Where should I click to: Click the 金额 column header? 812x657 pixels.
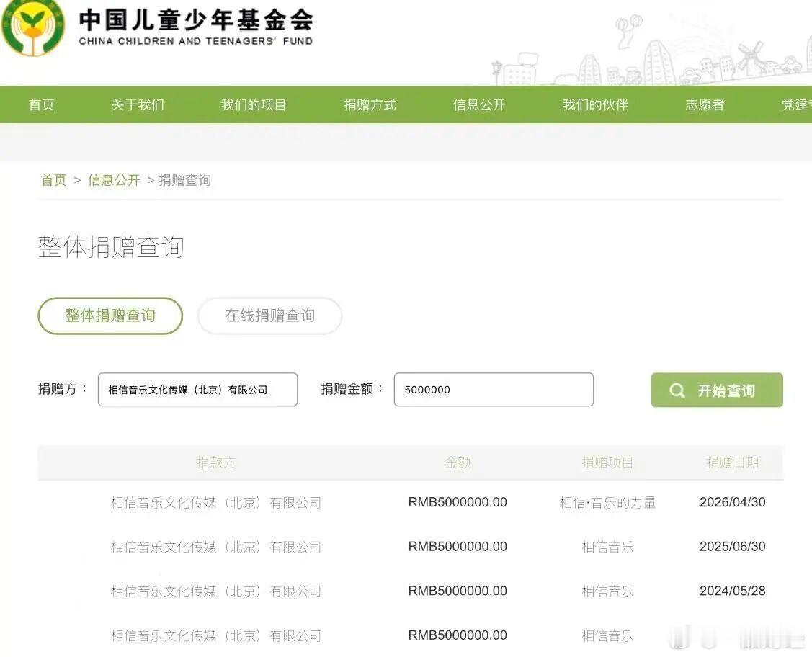(458, 462)
